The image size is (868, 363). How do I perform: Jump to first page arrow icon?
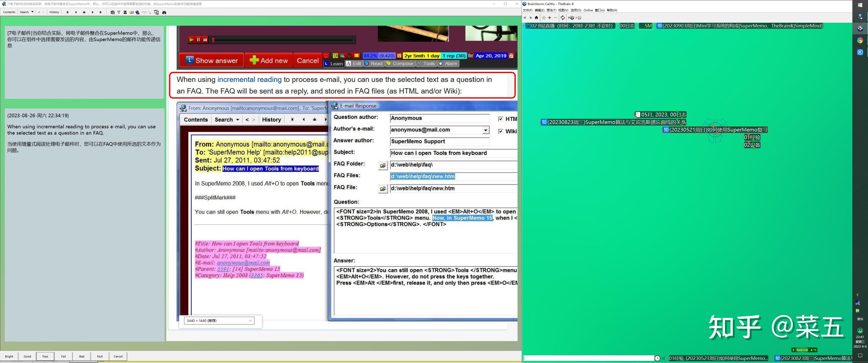tap(67, 12)
